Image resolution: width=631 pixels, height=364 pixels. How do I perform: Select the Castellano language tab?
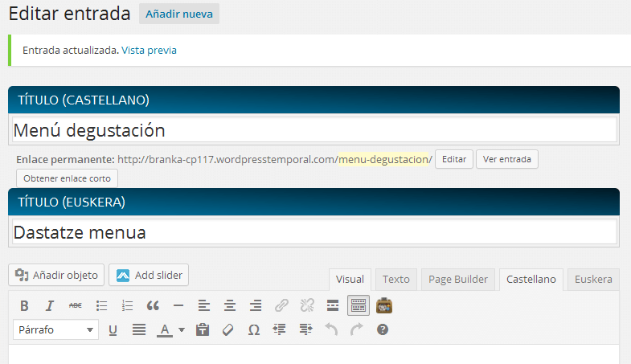(531, 280)
